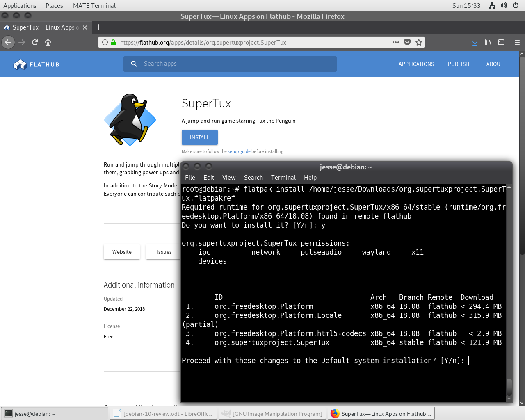The width and height of the screenshot is (525, 420).
Task: Click the blue INSTALL button
Action: pyautogui.click(x=200, y=137)
